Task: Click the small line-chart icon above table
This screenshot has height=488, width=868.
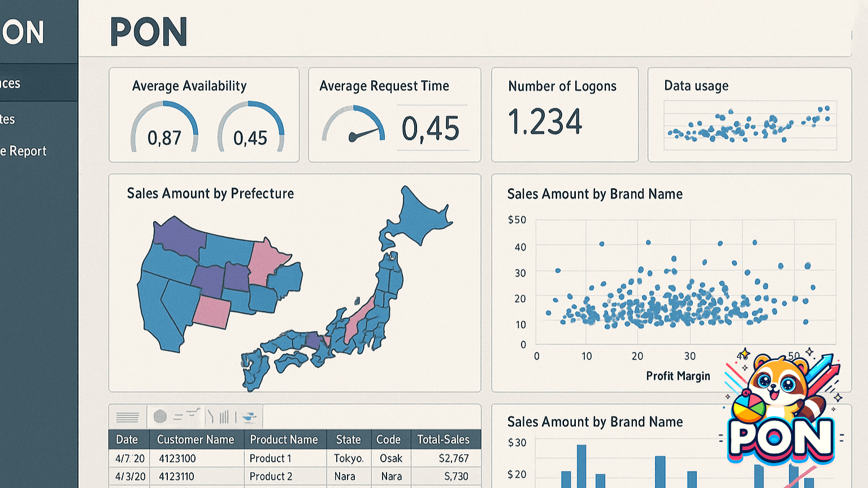Action: coord(193,413)
